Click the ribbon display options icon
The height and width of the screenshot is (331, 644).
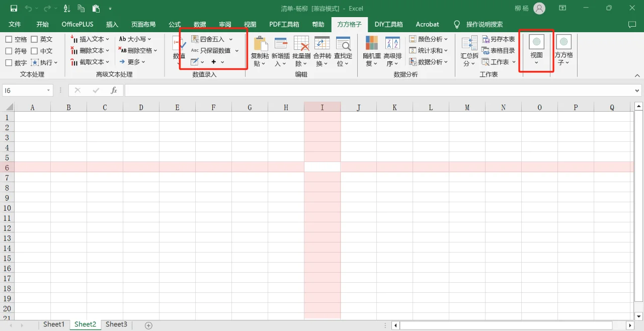[x=563, y=8]
